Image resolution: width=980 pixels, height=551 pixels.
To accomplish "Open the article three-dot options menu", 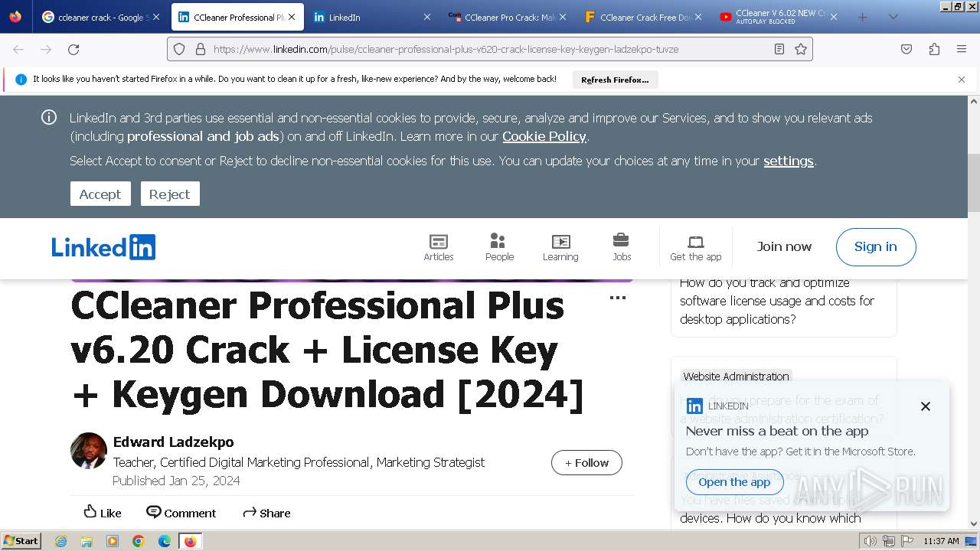I will [x=618, y=298].
